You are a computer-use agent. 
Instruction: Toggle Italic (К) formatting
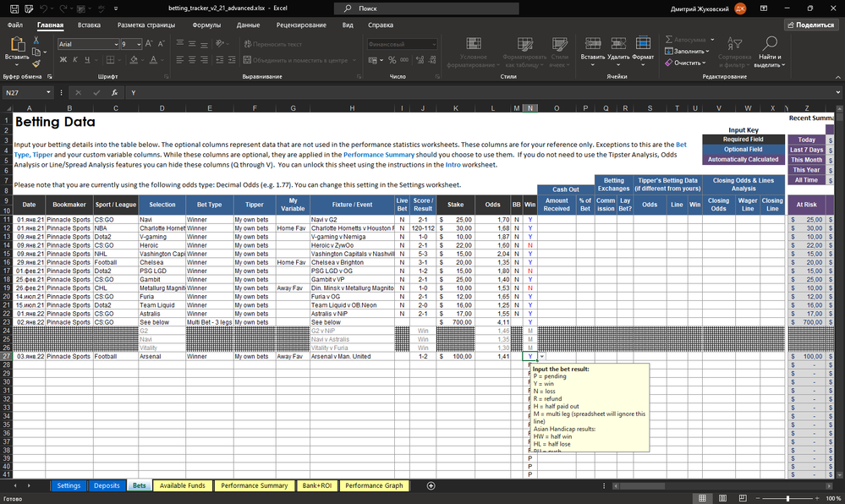point(75,60)
